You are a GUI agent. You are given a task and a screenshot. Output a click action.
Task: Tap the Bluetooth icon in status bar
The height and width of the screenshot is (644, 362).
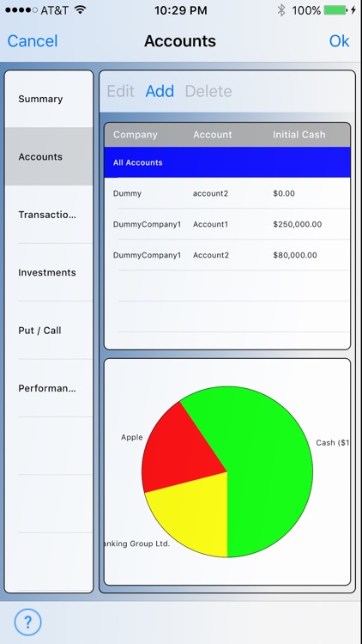(x=281, y=10)
